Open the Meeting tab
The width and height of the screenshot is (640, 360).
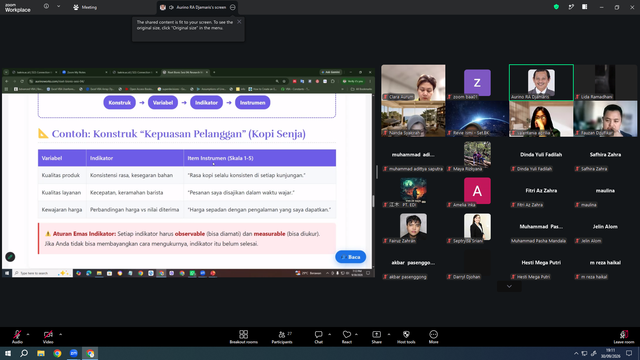point(85,7)
